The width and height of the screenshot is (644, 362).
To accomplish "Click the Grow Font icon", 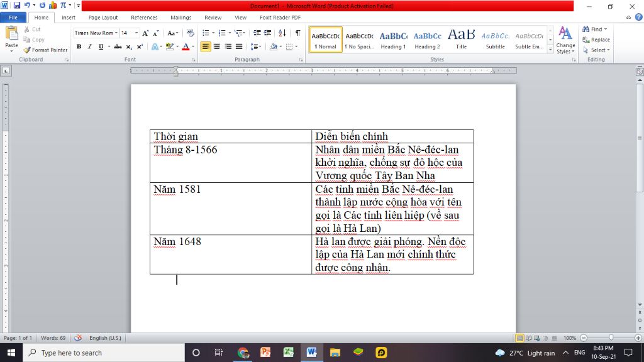I will [145, 33].
